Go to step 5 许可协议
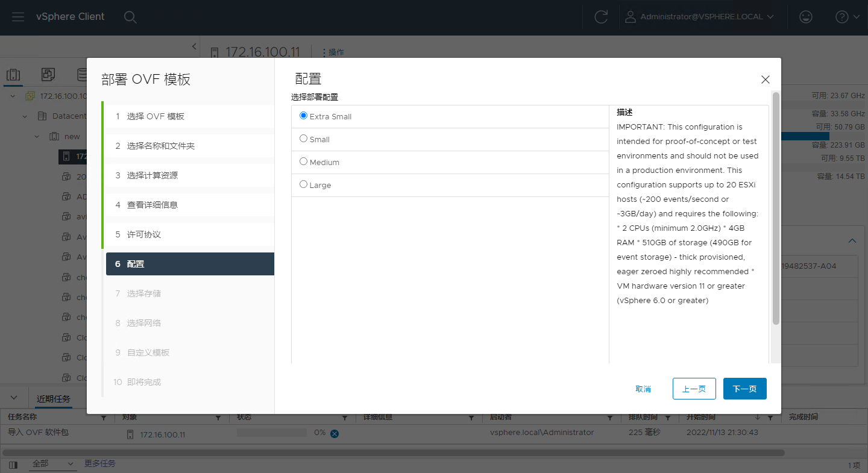This screenshot has height=473, width=868. [143, 234]
